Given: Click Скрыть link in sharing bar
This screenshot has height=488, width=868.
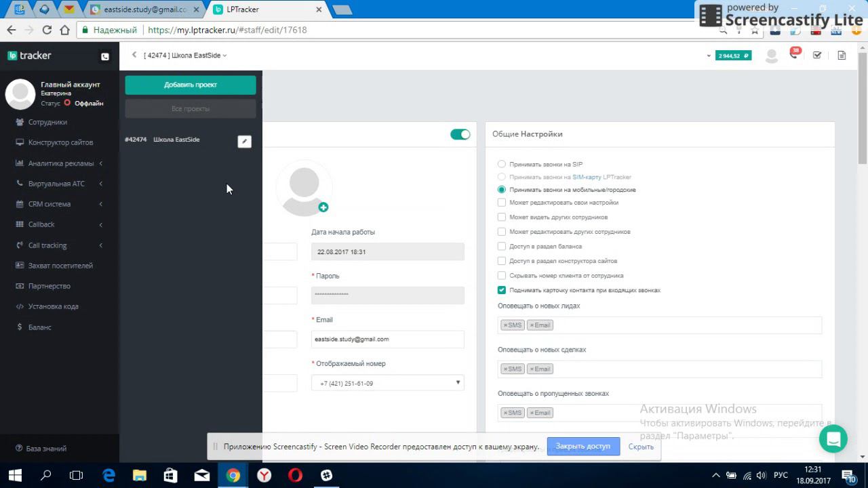Looking at the screenshot, I should pos(641,447).
